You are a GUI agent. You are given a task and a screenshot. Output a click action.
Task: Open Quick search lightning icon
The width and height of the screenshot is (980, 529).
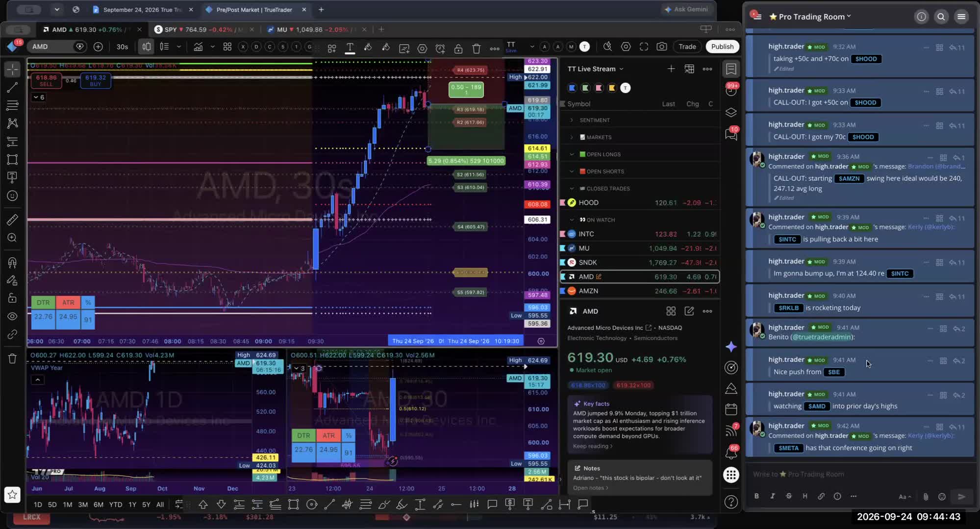(607, 47)
